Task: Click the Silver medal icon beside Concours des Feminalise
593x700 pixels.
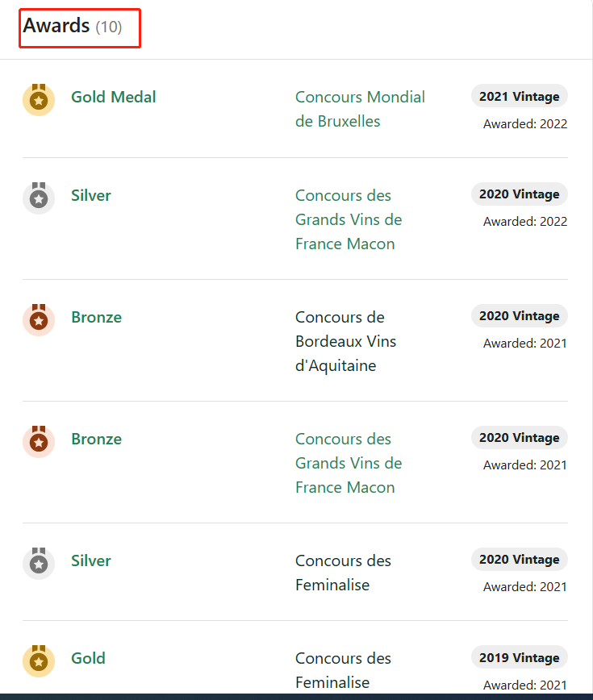Action: (x=39, y=564)
